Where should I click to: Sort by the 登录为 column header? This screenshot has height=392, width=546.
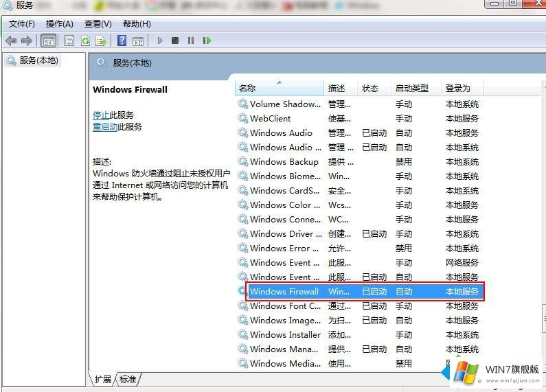point(462,88)
